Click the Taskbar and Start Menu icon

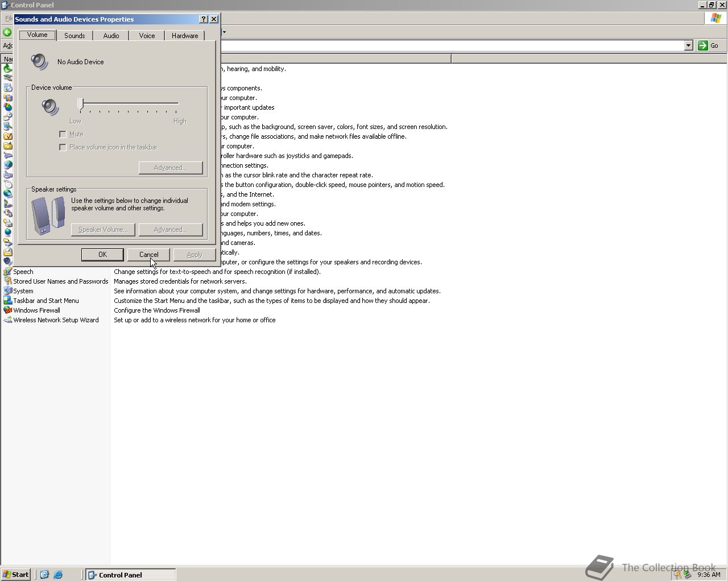point(7,301)
